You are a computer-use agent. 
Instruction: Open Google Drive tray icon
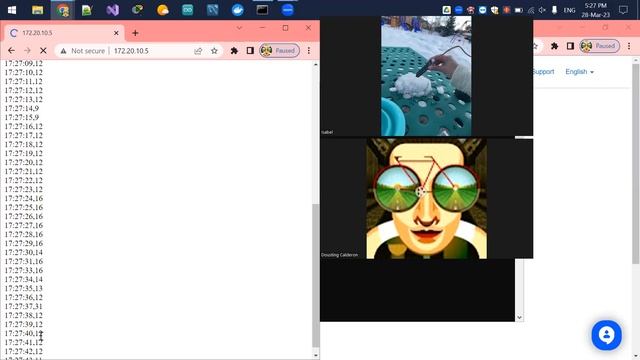[x=447, y=10]
